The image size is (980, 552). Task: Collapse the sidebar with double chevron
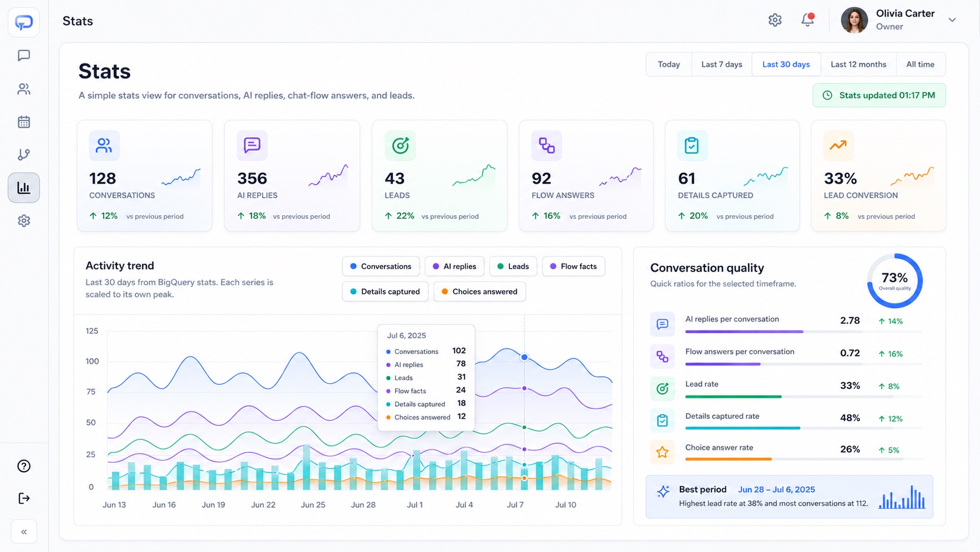23,532
